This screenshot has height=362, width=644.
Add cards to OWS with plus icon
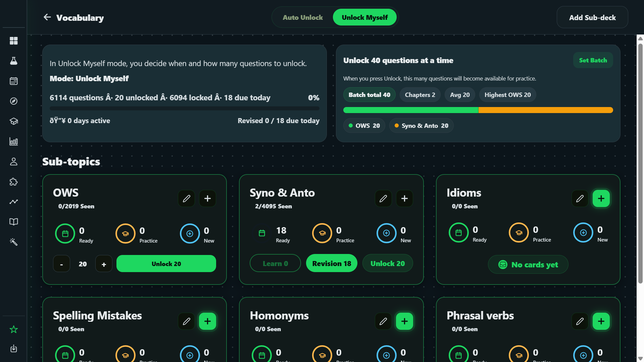pos(208,198)
